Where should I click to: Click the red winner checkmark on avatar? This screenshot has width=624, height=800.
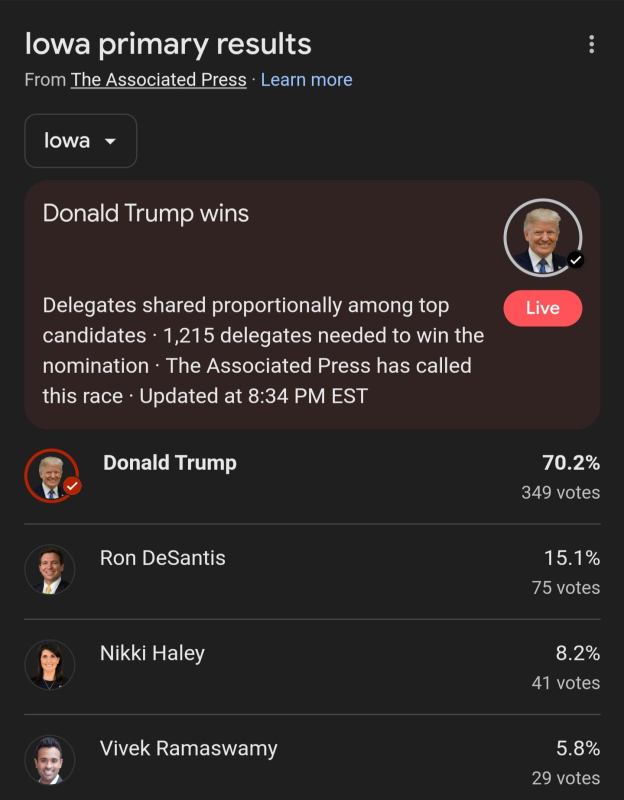pos(72,487)
